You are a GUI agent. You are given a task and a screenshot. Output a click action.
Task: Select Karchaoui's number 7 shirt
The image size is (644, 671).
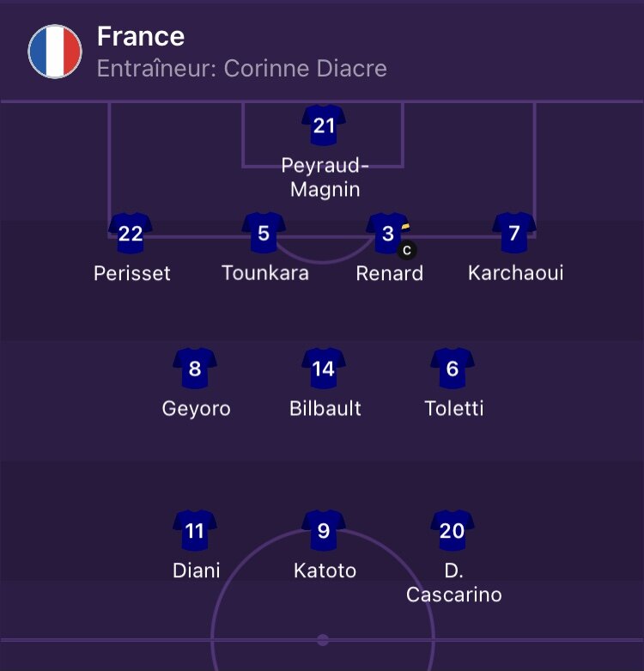pyautogui.click(x=514, y=234)
